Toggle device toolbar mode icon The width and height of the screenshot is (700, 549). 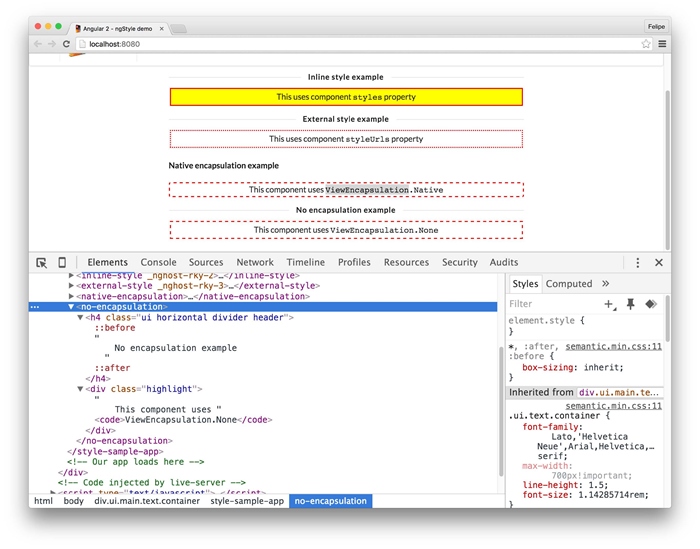click(x=62, y=262)
